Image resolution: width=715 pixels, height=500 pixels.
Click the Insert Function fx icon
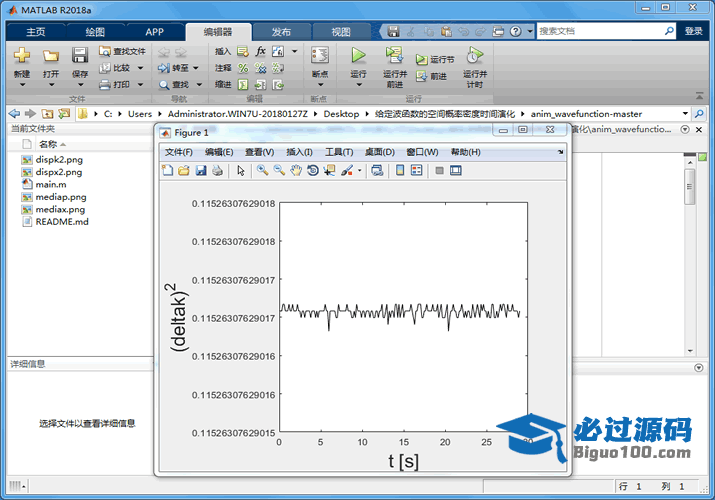click(x=260, y=51)
